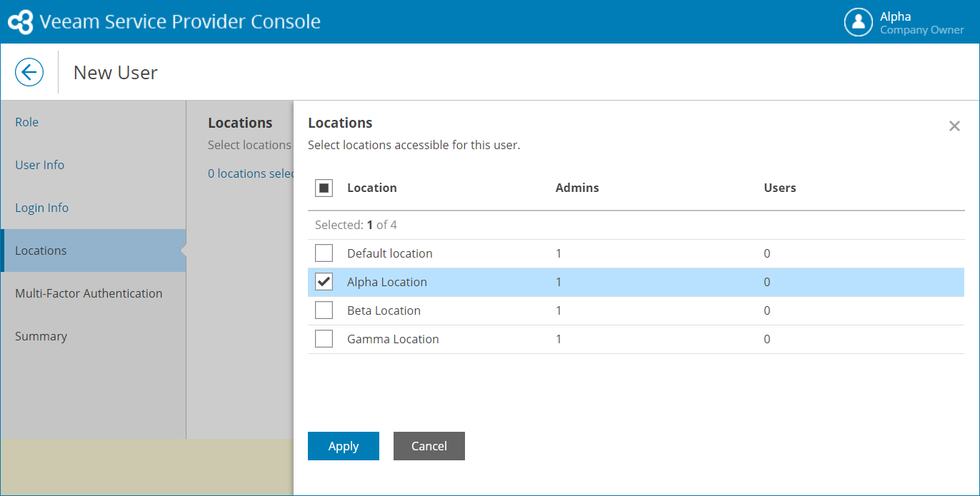
Task: Check the Gamma Location checkbox
Action: (x=324, y=339)
